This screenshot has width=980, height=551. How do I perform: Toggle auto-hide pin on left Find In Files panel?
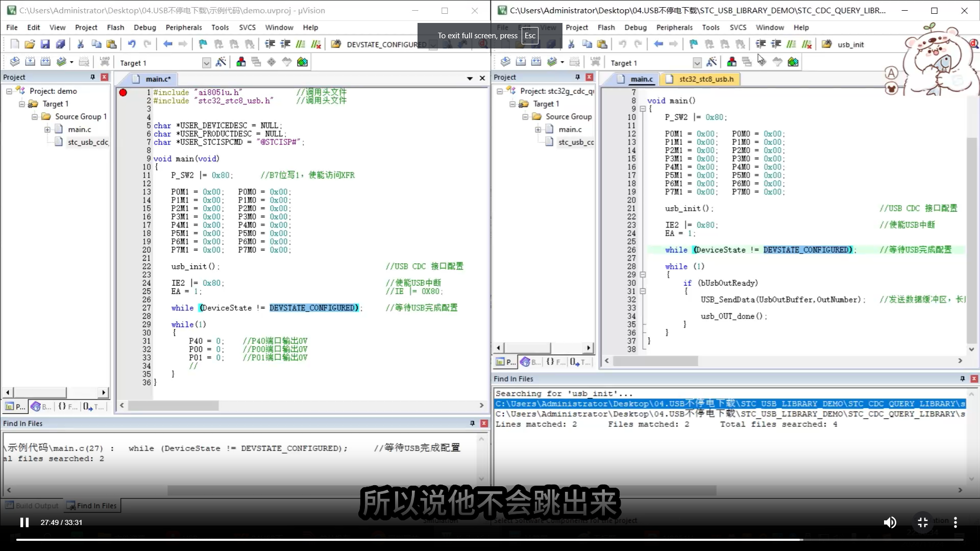pos(472,423)
